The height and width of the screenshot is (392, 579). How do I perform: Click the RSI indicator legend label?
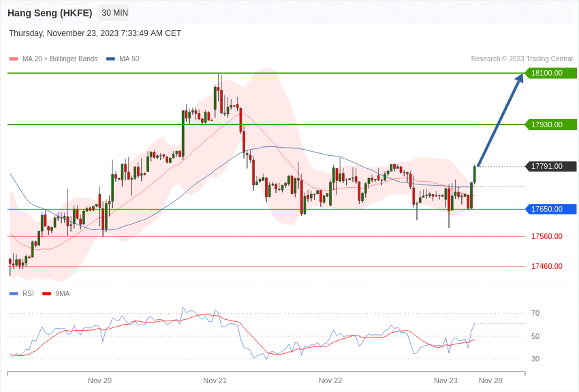coord(28,293)
